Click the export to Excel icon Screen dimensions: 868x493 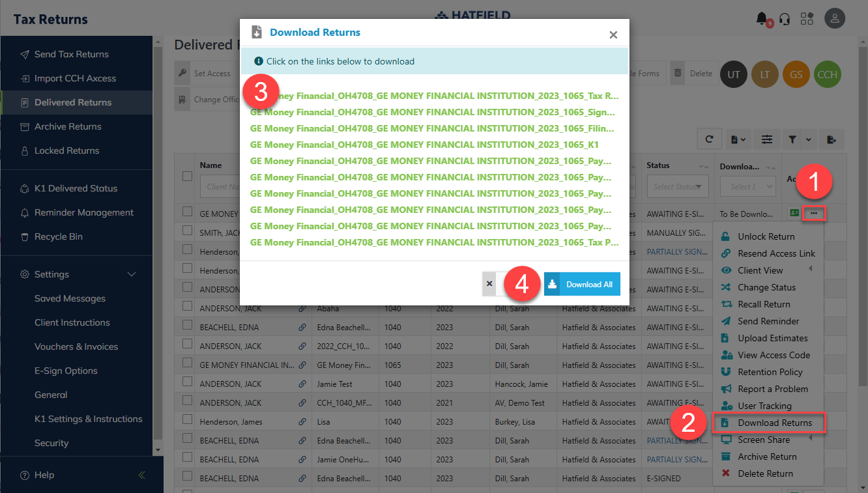(x=832, y=139)
